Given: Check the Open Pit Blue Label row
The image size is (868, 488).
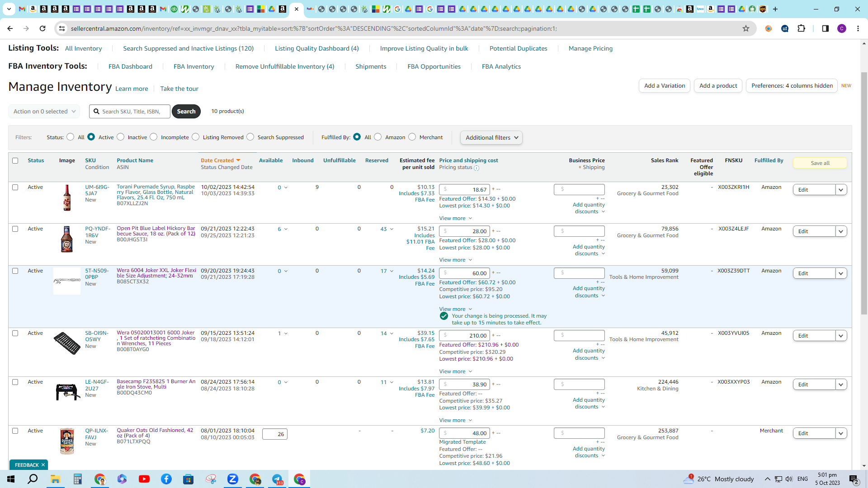Looking at the screenshot, I should pyautogui.click(x=15, y=229).
